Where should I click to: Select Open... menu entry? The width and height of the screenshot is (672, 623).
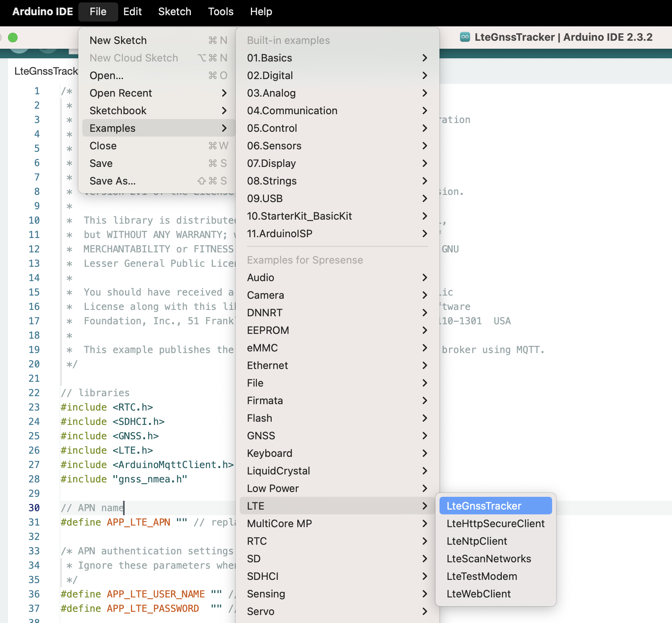click(x=159, y=75)
